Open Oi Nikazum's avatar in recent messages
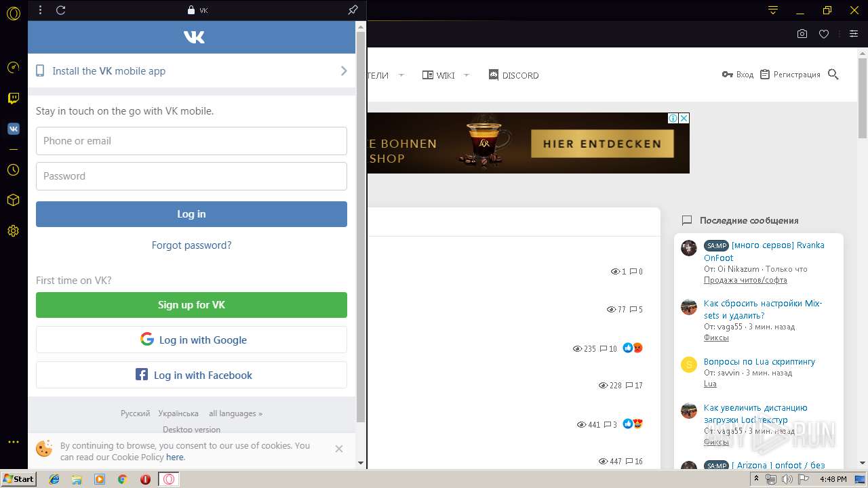The height and width of the screenshot is (488, 868). click(689, 248)
